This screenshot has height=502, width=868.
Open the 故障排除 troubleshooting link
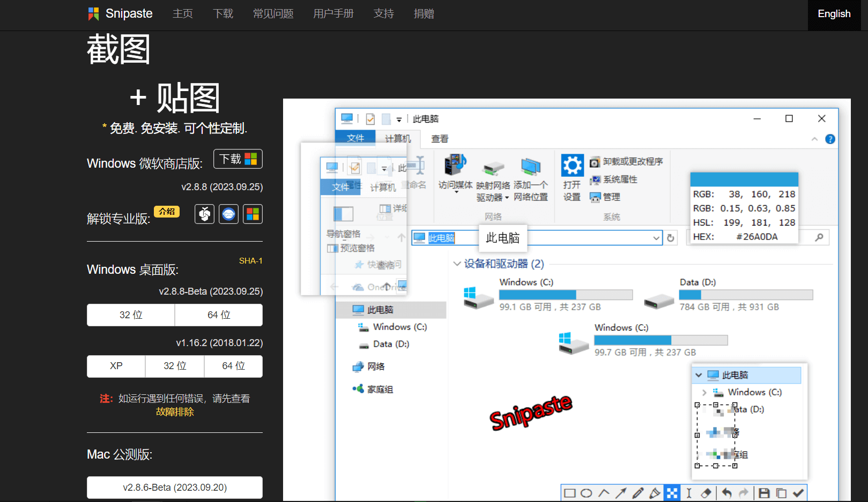pos(175,412)
